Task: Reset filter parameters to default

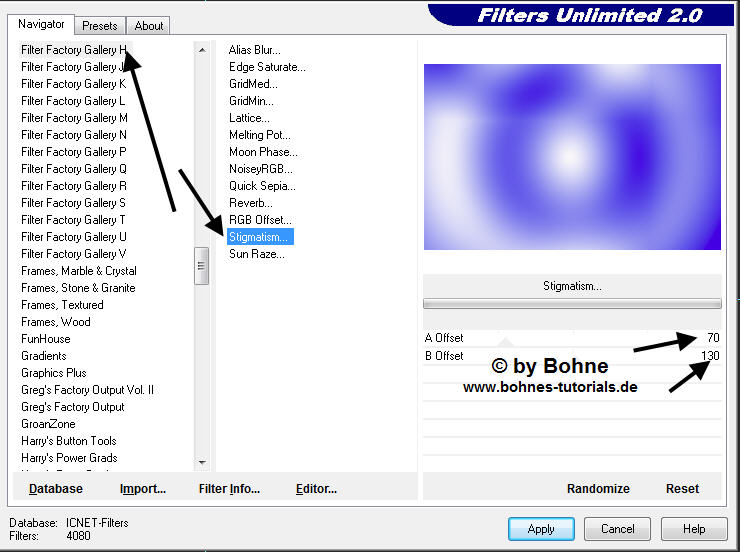Action: (x=682, y=489)
